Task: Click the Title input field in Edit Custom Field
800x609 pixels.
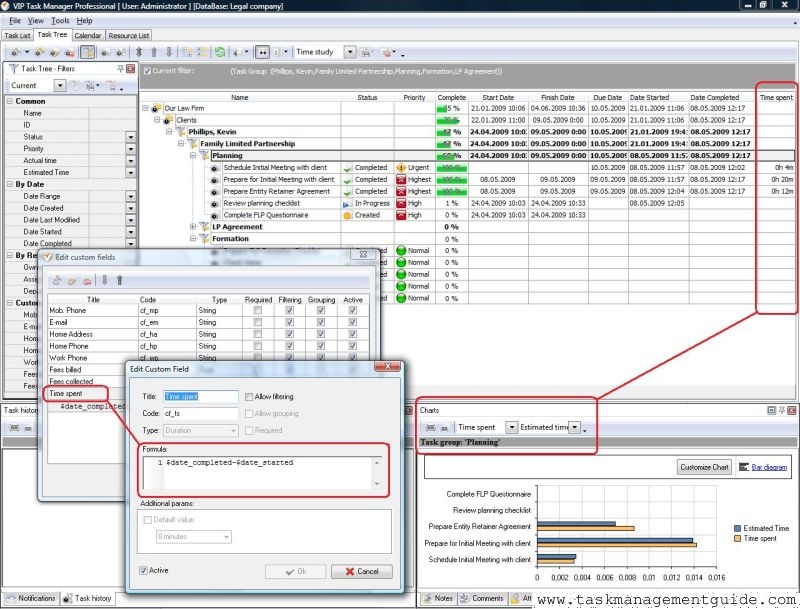Action: pos(201,397)
